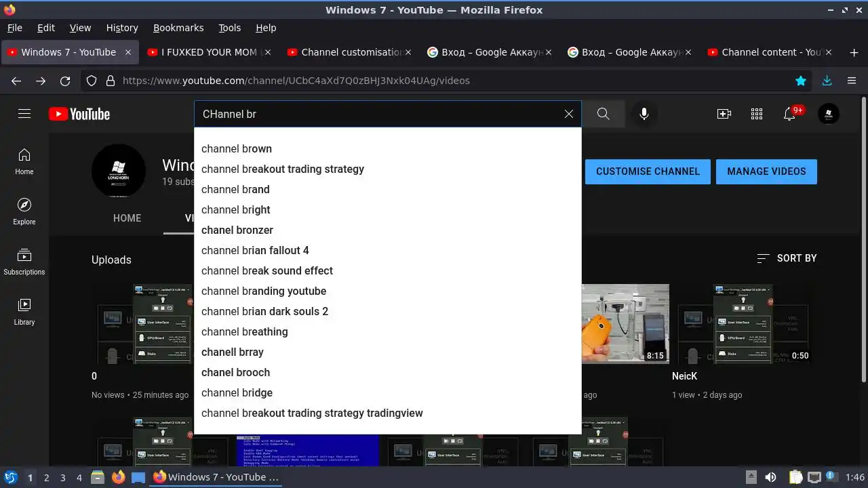Select suggestion 'channel breakout trading strategy'
This screenshot has height=488, width=868.
[387, 169]
